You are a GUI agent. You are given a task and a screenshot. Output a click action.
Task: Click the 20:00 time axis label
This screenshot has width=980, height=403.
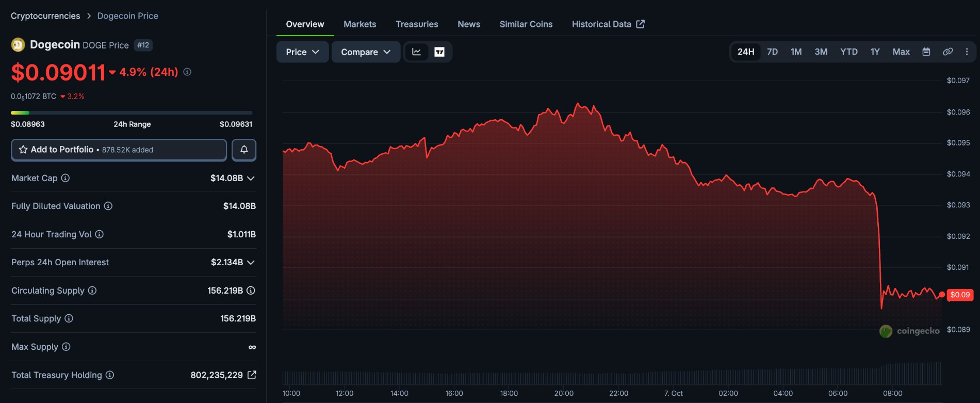pos(564,393)
